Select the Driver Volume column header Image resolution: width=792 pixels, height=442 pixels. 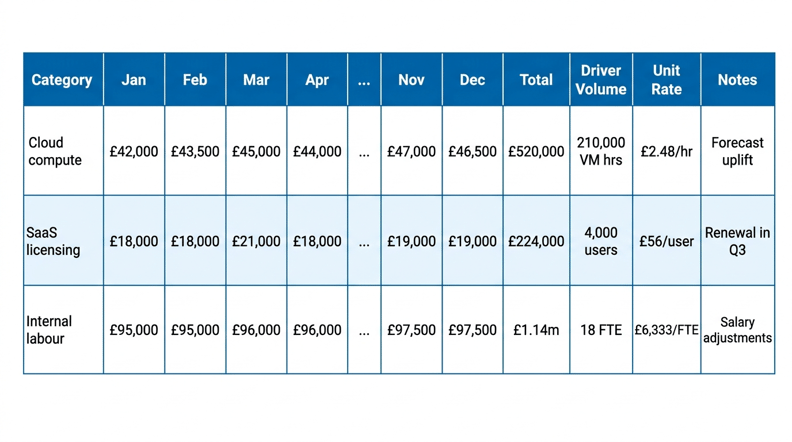pos(601,80)
